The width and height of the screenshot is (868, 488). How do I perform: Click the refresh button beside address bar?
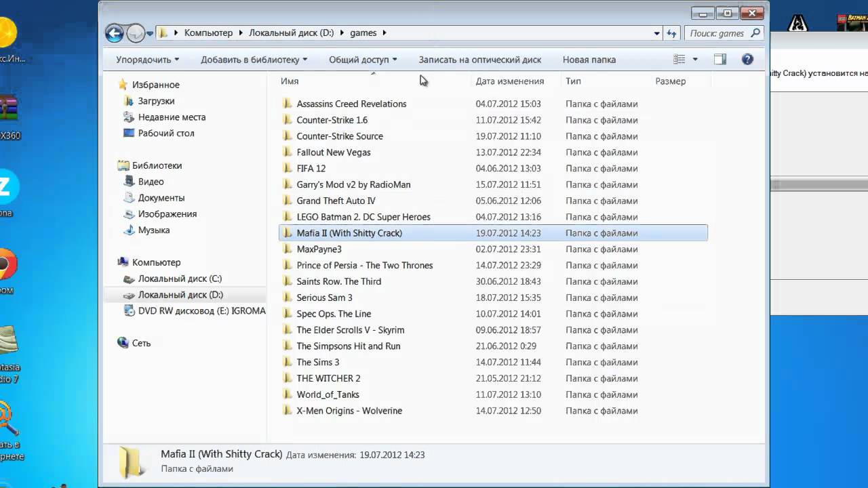point(671,33)
